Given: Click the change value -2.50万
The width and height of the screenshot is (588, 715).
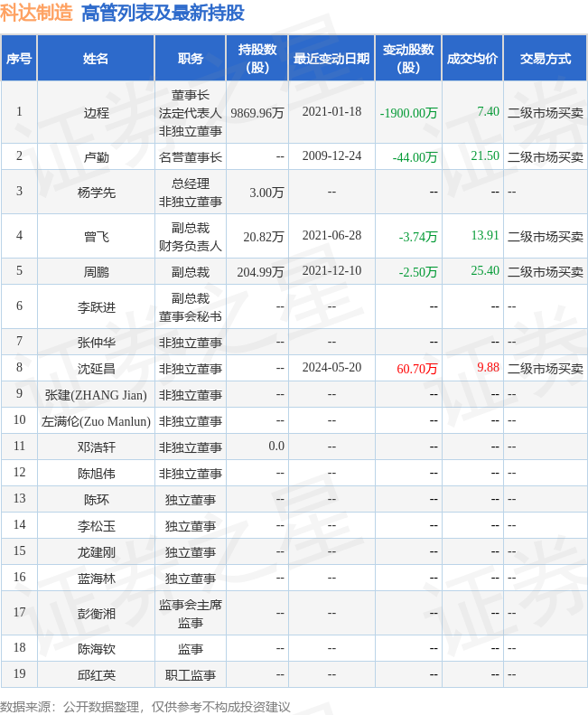Looking at the screenshot, I should pyautogui.click(x=418, y=272).
